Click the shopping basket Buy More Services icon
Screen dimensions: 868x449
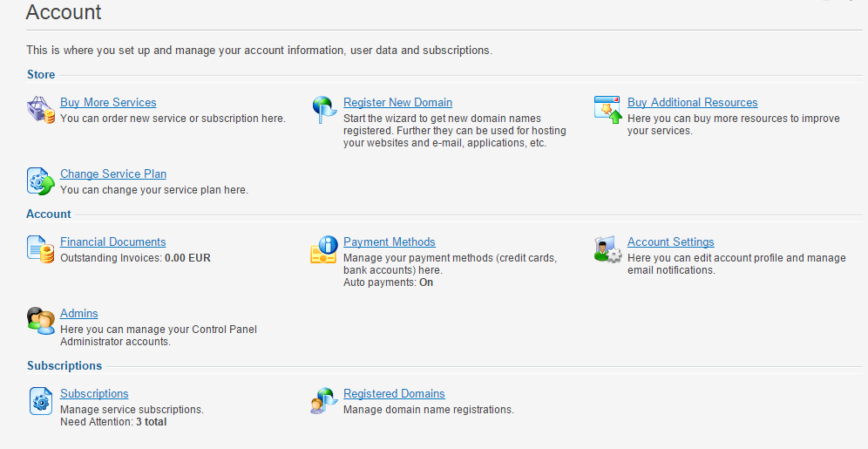[41, 110]
